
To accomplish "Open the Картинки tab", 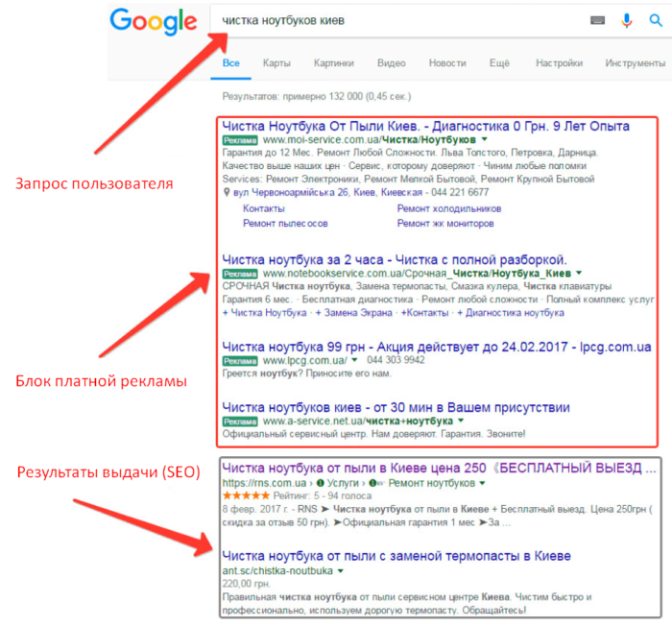I will tap(334, 63).
